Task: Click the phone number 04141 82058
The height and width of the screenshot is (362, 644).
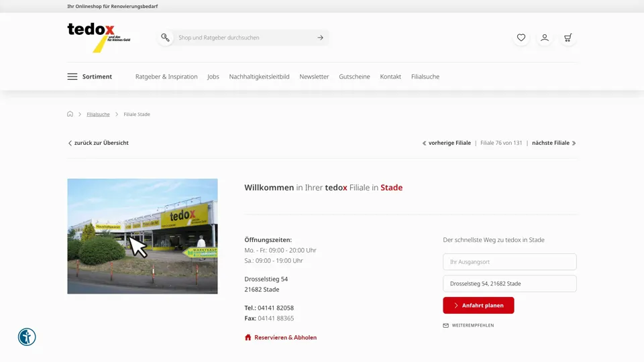Action: click(x=276, y=308)
